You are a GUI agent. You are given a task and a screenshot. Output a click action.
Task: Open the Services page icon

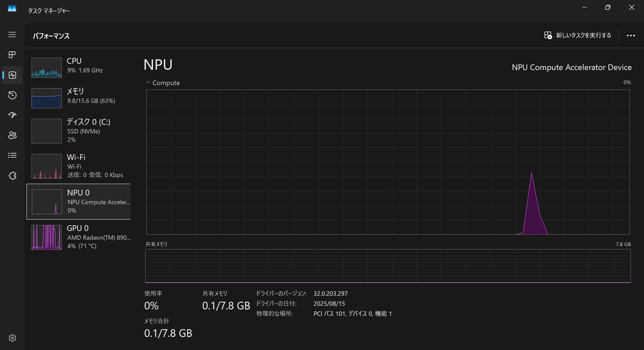[12, 176]
